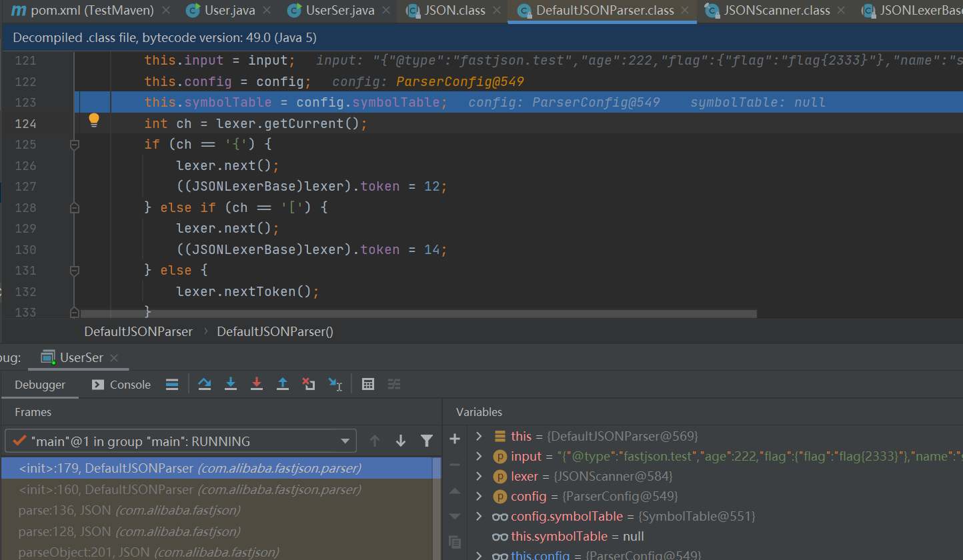
Task: Expand the 'config' ParserConfig variable
Action: [478, 496]
